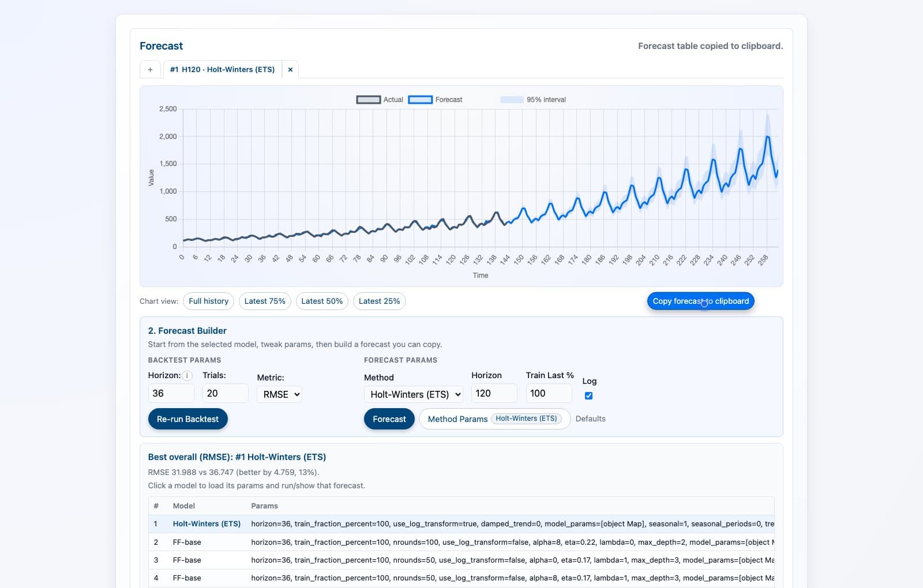
Task: Switch to the #1 H120 Holt-Winters tab
Action: (x=222, y=70)
